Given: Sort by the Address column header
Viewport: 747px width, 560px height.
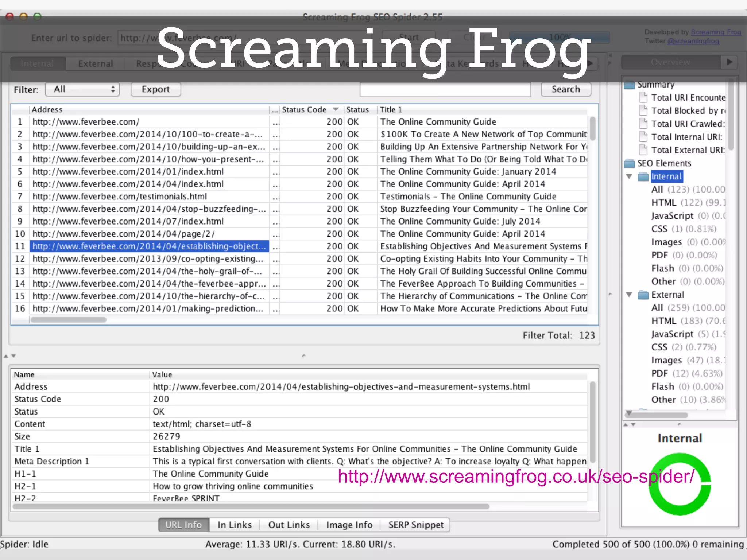Looking at the screenshot, I should (150, 110).
